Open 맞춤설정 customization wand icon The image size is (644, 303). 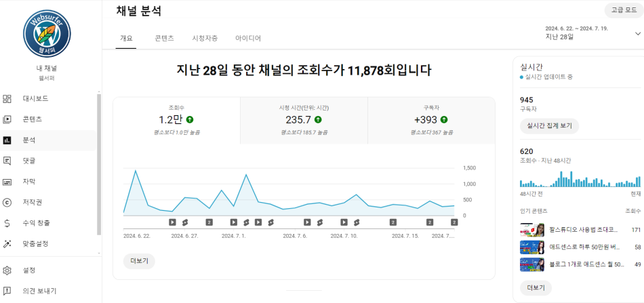(7, 243)
